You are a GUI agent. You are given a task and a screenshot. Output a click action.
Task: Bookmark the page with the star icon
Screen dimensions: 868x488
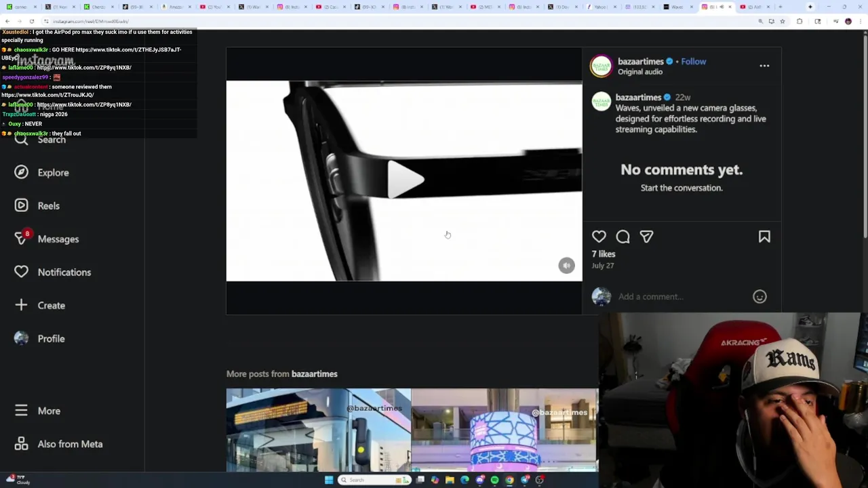782,22
